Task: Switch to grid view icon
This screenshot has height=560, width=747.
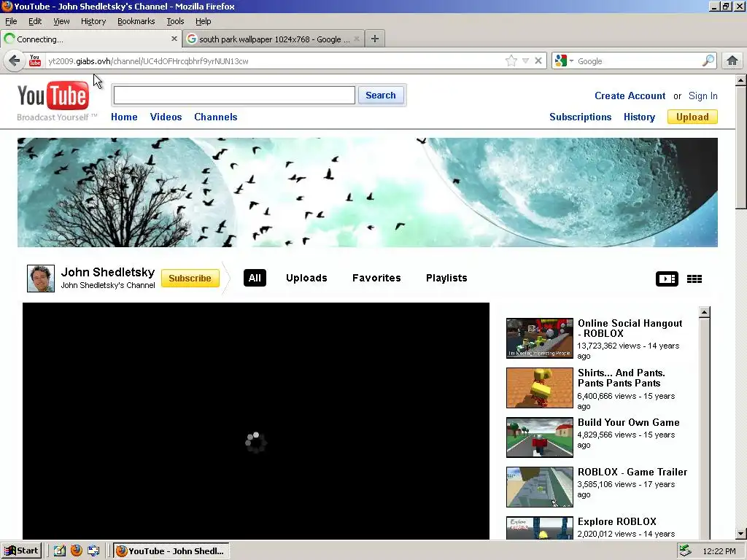Action: pyautogui.click(x=694, y=279)
